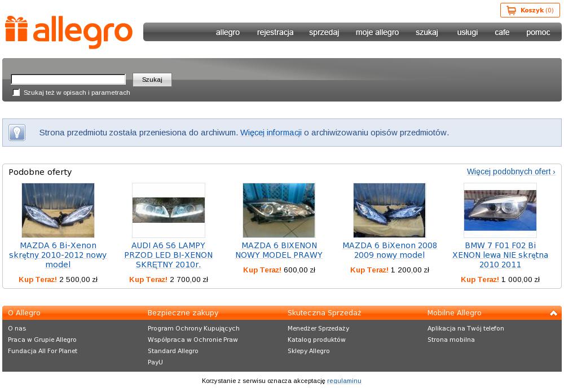Open the allegro menu item

click(x=228, y=32)
